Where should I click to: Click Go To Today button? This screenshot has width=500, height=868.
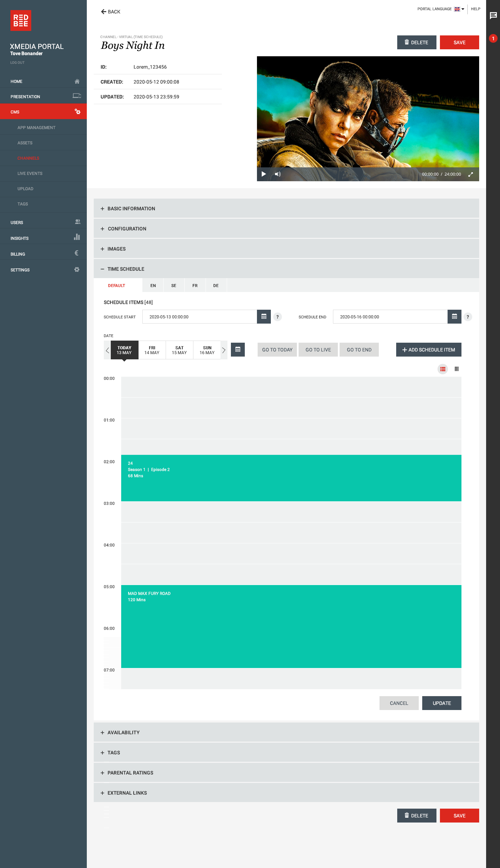pyautogui.click(x=277, y=350)
